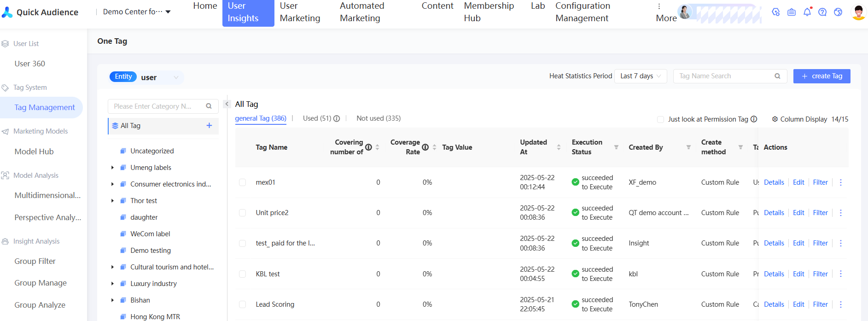Switch to the Not used (335) tab
Image resolution: width=868 pixels, height=321 pixels.
tap(378, 118)
